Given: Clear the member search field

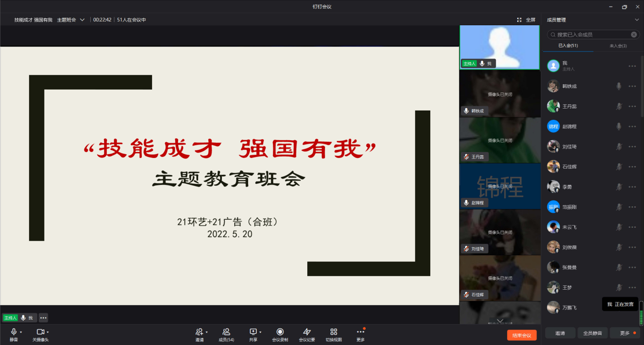Looking at the screenshot, I should [634, 34].
